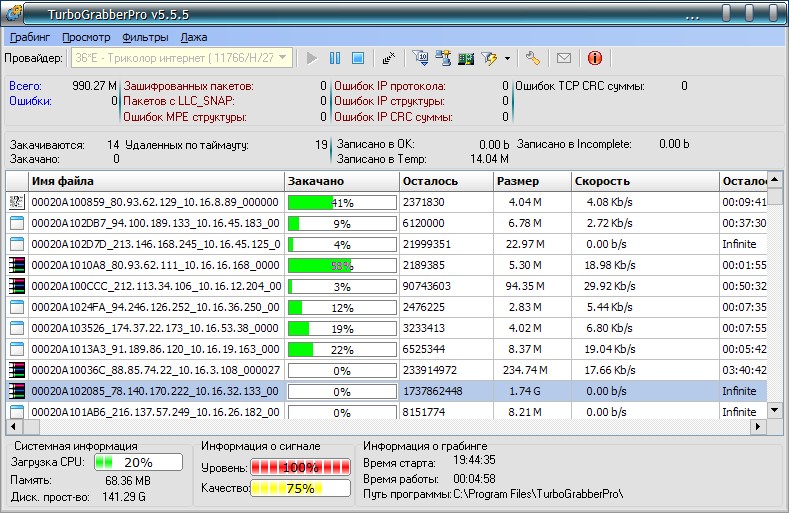Click the green circuit board icon
Image resolution: width=789 pixels, height=513 pixels.
(x=466, y=59)
